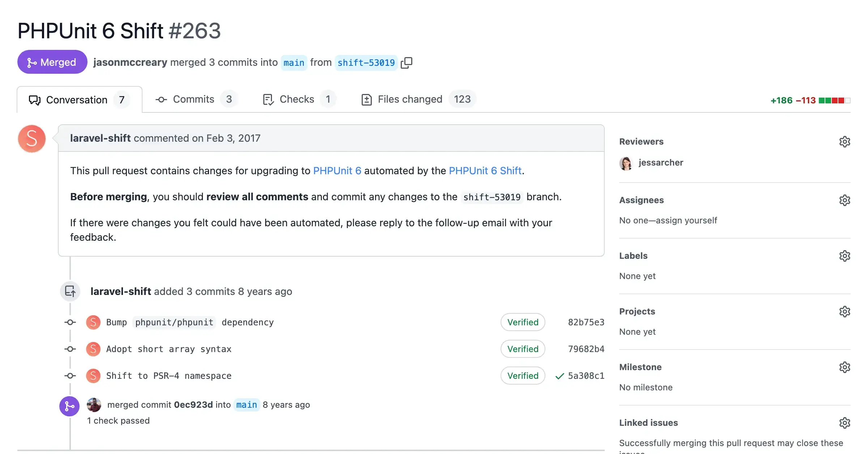This screenshot has width=868, height=454.
Task: Open Milestone settings gear
Action: [845, 367]
